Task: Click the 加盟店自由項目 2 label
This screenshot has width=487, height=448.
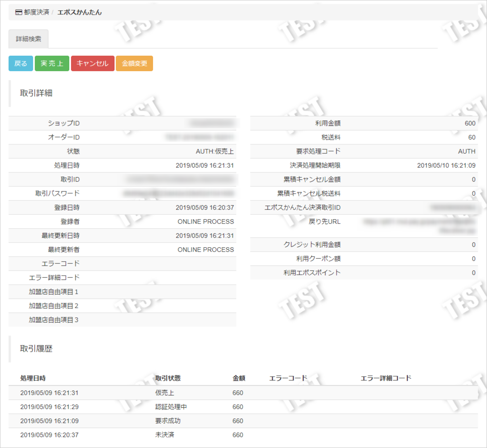Action: click(x=53, y=306)
